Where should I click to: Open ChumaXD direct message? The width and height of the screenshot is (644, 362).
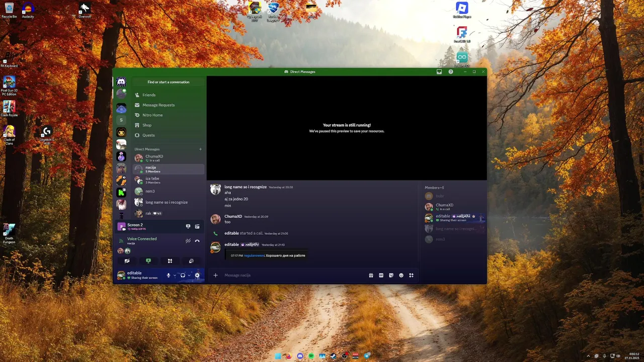click(x=169, y=158)
